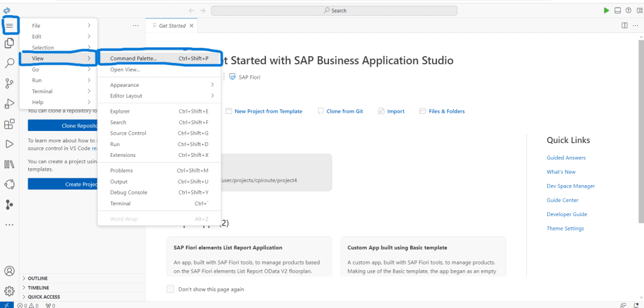Open the Run menu in the main menu
This screenshot has height=308, width=644.
pos(58,80)
